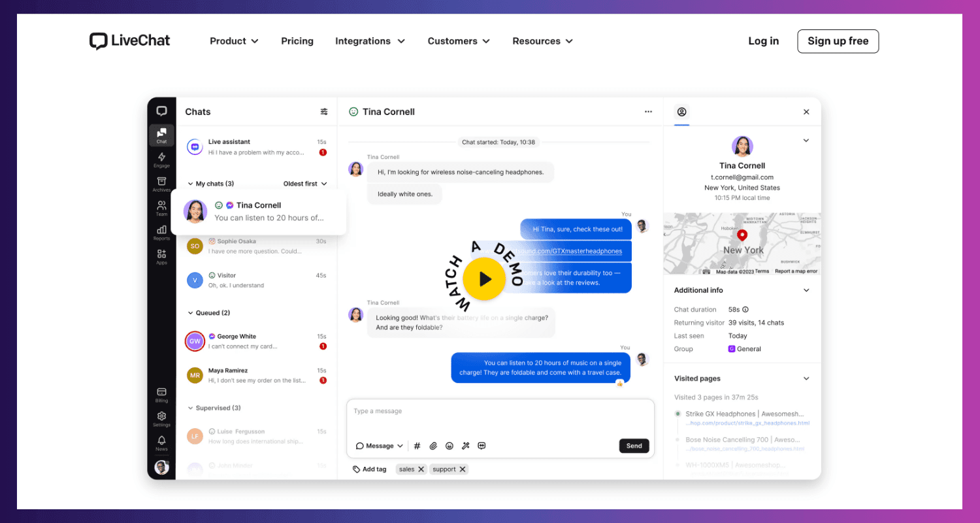Expand the Product menu
This screenshot has width=980, height=523.
click(234, 41)
